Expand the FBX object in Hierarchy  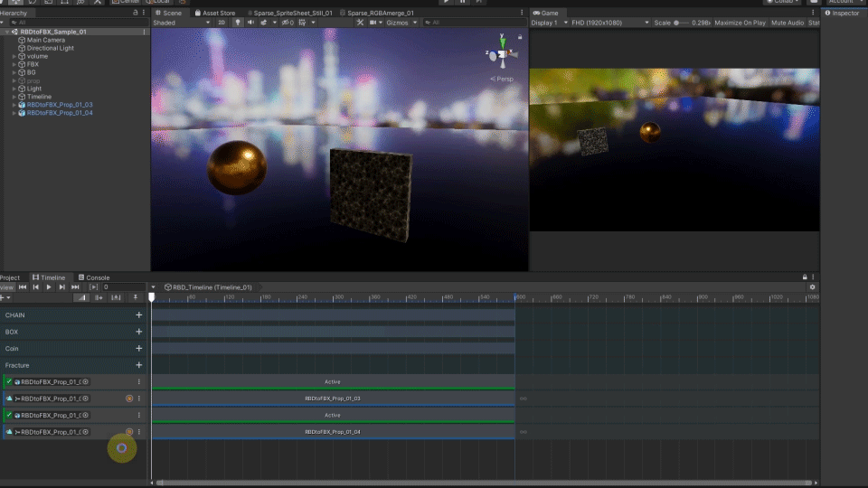point(14,64)
